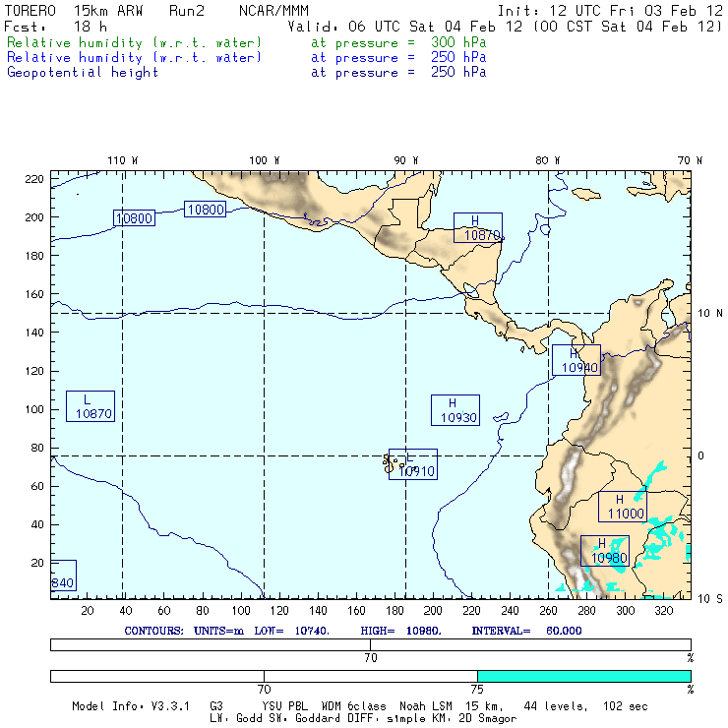Click Jamaica island on the map
Image resolution: width=728 pixels, height=728 pixels.
point(586,194)
